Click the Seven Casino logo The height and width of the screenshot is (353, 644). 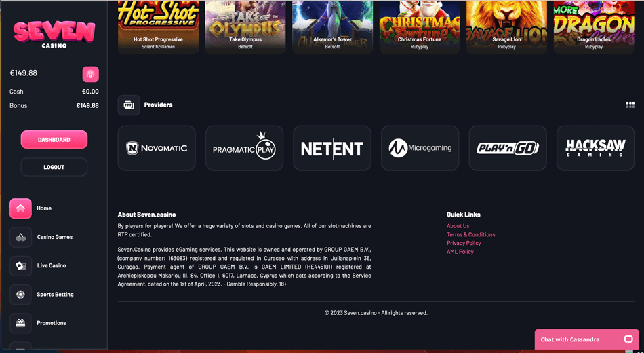pos(54,35)
